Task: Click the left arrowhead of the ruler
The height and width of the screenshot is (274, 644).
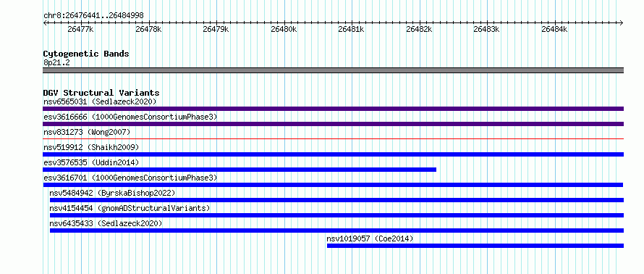Action: click(45, 22)
